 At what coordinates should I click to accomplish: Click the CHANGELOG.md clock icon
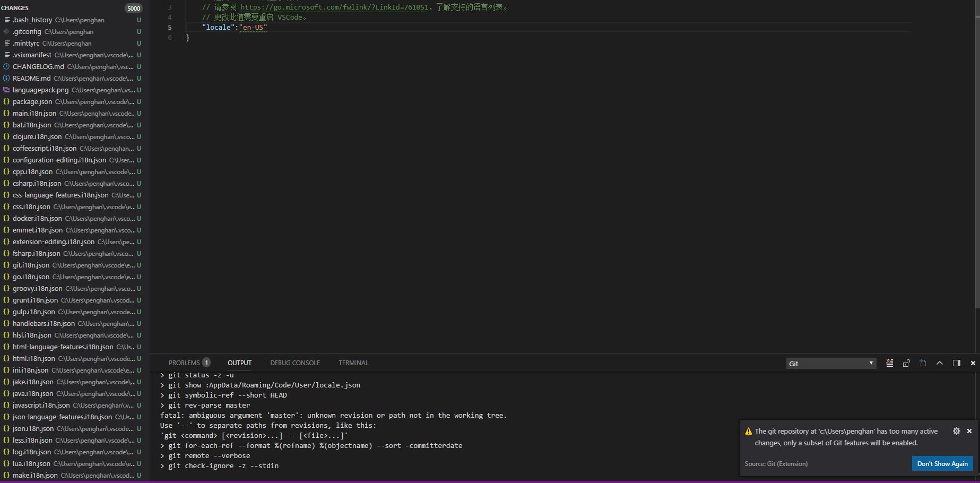click(5, 66)
